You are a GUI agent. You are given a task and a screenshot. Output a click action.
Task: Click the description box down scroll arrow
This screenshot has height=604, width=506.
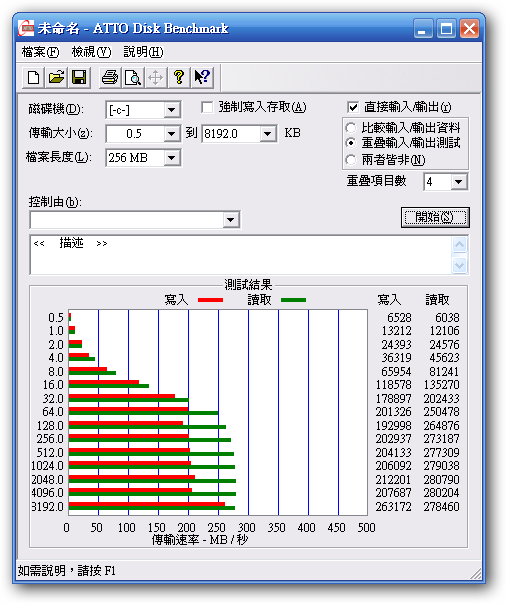click(x=460, y=265)
